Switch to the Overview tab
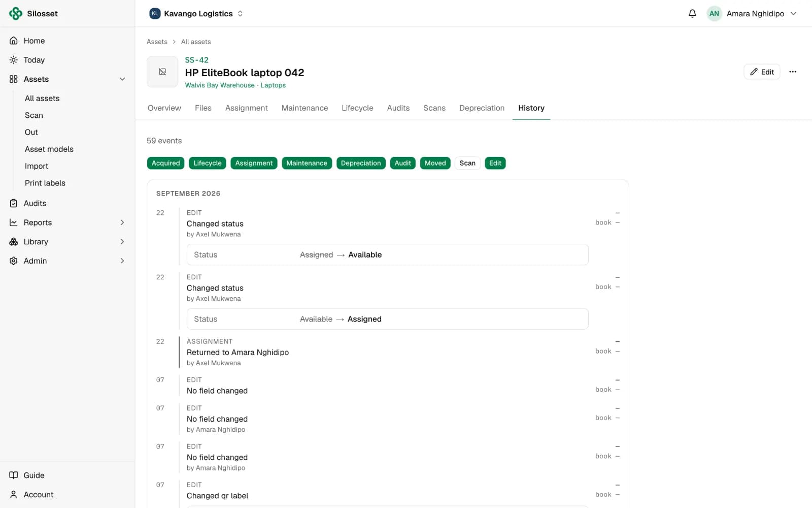This screenshot has width=812, height=508. point(164,108)
